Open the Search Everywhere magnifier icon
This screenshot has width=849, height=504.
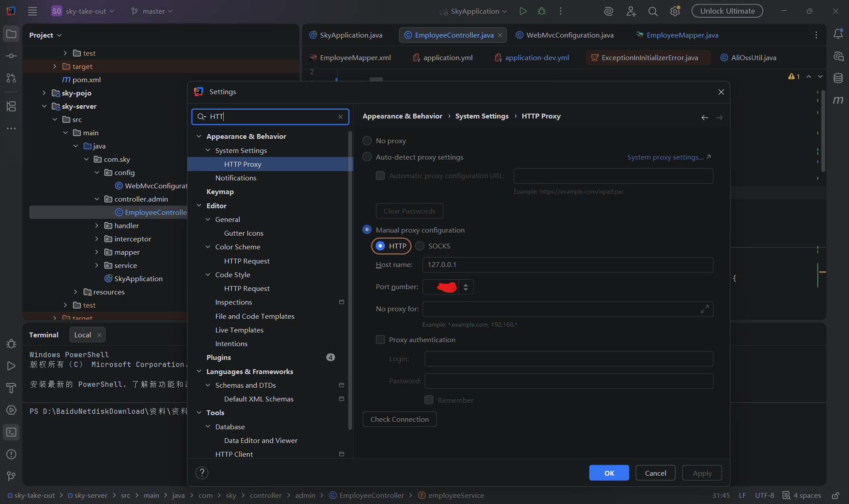click(x=653, y=11)
